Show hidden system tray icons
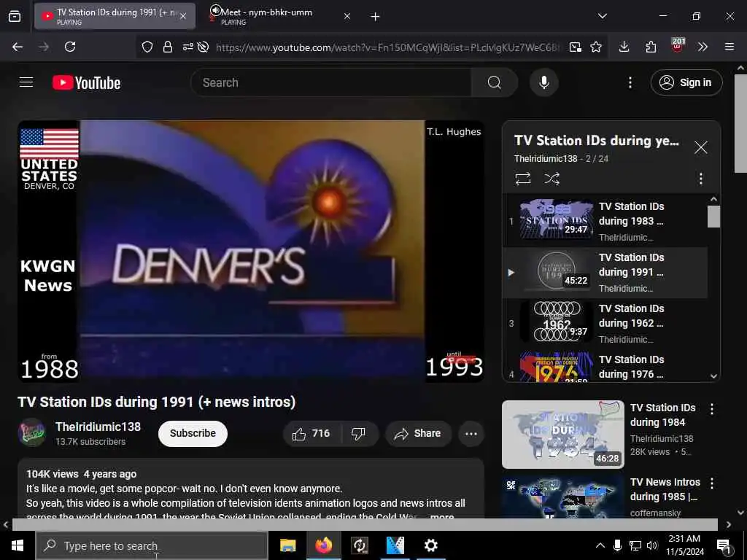The width and height of the screenshot is (747, 560). pyautogui.click(x=600, y=545)
